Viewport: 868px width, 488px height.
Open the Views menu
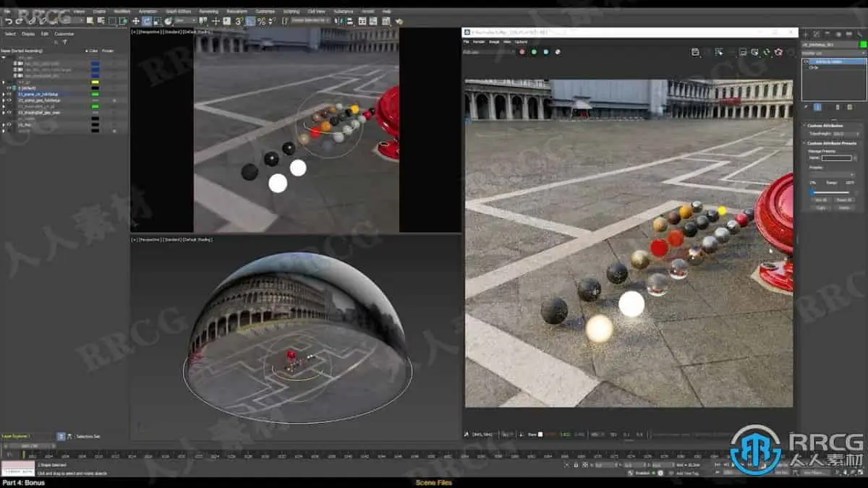coord(79,12)
